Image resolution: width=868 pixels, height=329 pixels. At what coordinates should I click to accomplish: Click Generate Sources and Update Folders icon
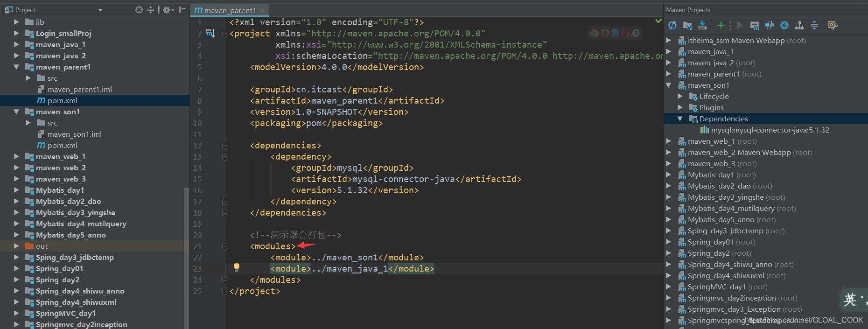(x=688, y=25)
